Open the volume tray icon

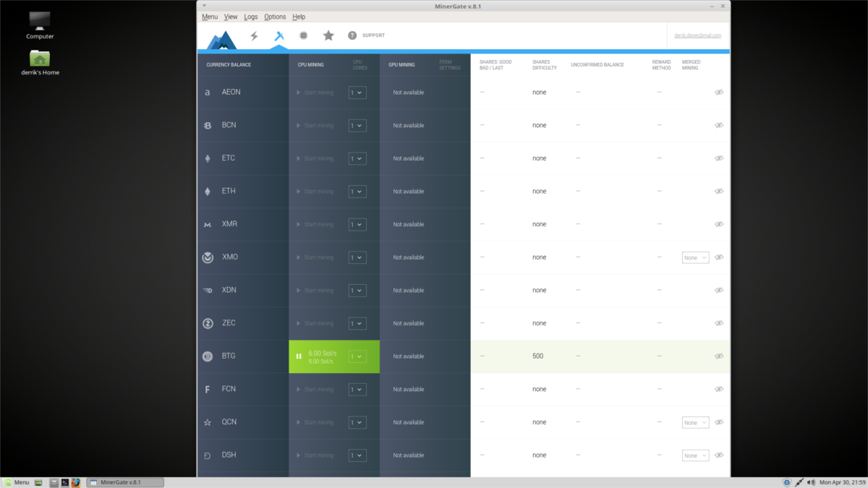tap(812, 482)
